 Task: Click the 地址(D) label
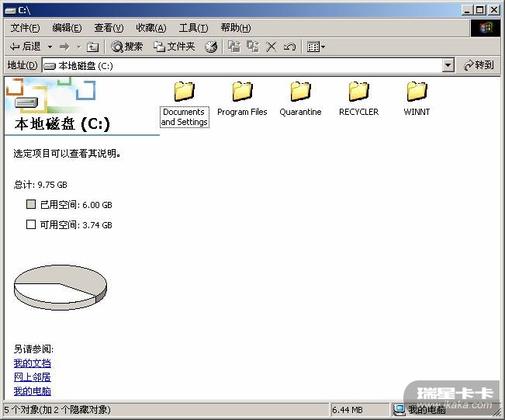tap(22, 65)
